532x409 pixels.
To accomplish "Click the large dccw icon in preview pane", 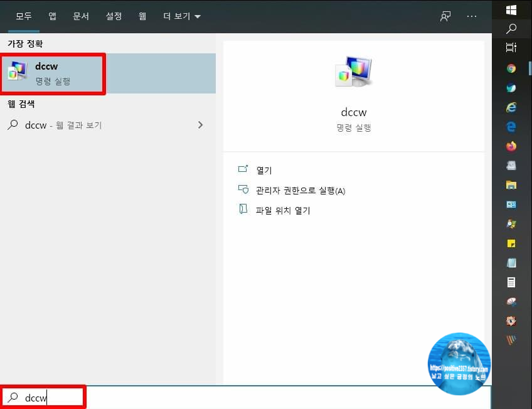I will click(353, 72).
